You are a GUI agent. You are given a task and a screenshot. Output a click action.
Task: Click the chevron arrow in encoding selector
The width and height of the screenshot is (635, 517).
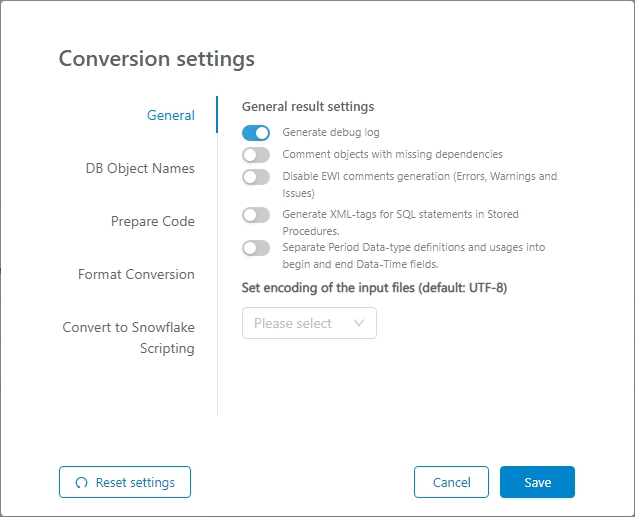tap(359, 323)
